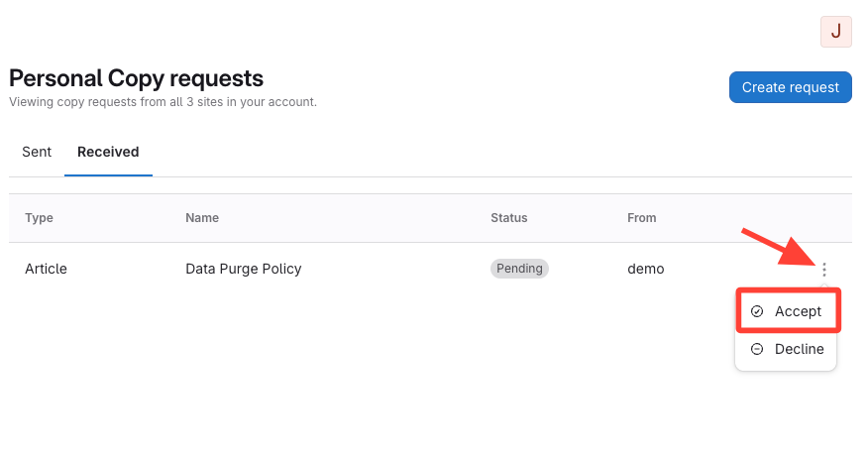Click the Create request button
The image size is (868, 454).
click(790, 87)
